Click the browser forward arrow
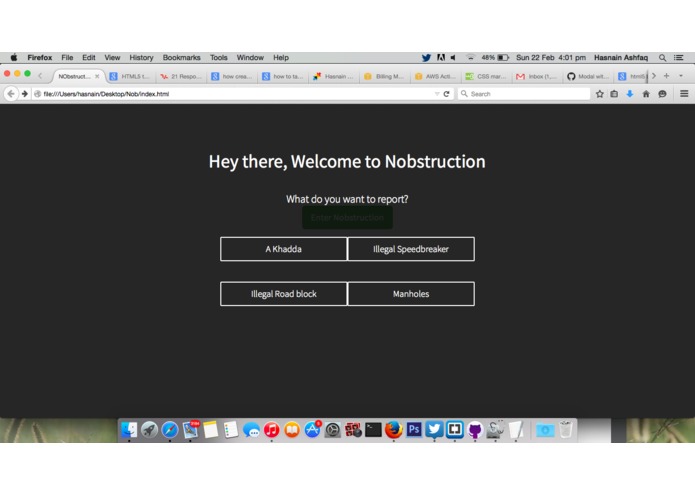 pyautogui.click(x=25, y=94)
